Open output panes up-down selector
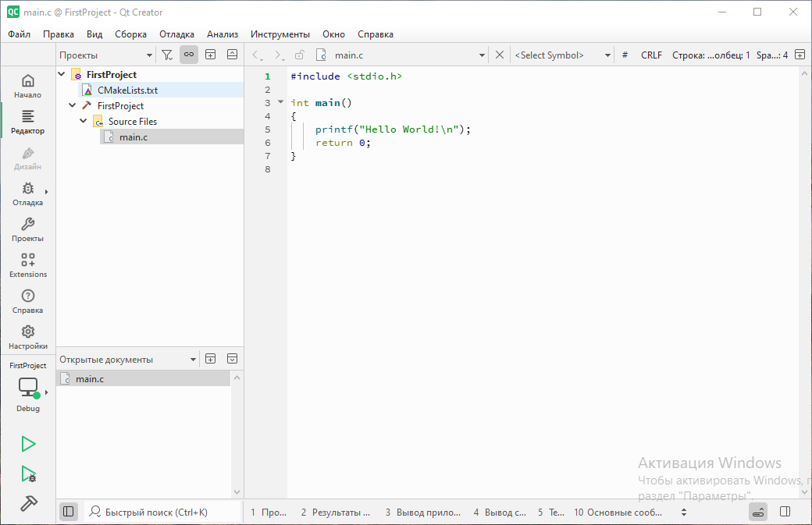812x525 pixels. pos(684,512)
